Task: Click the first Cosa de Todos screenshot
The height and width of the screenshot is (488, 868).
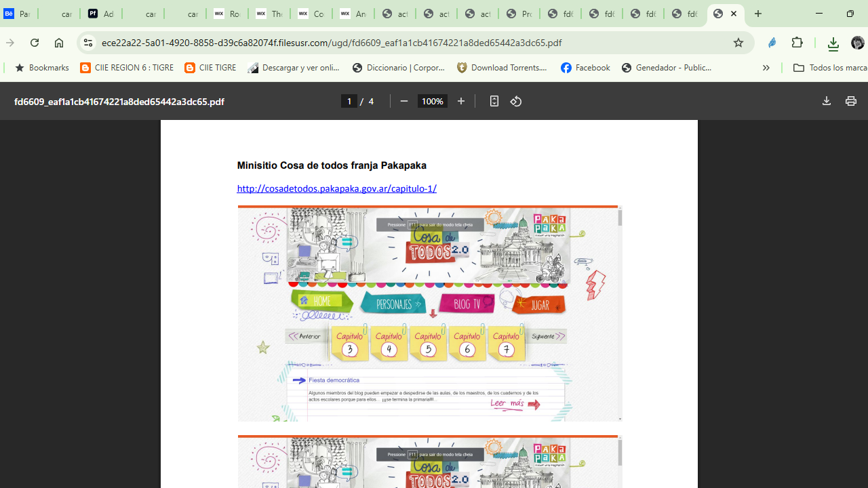Action: (x=429, y=313)
